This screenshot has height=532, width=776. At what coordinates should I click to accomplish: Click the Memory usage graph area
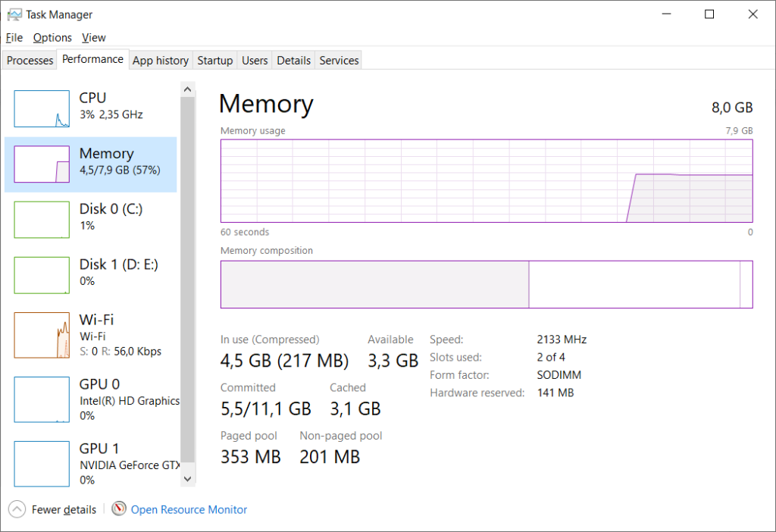tap(487, 180)
